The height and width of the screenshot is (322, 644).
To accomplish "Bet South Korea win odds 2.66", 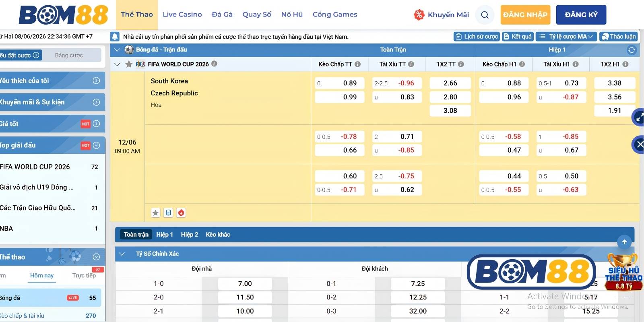I will coord(450,83).
